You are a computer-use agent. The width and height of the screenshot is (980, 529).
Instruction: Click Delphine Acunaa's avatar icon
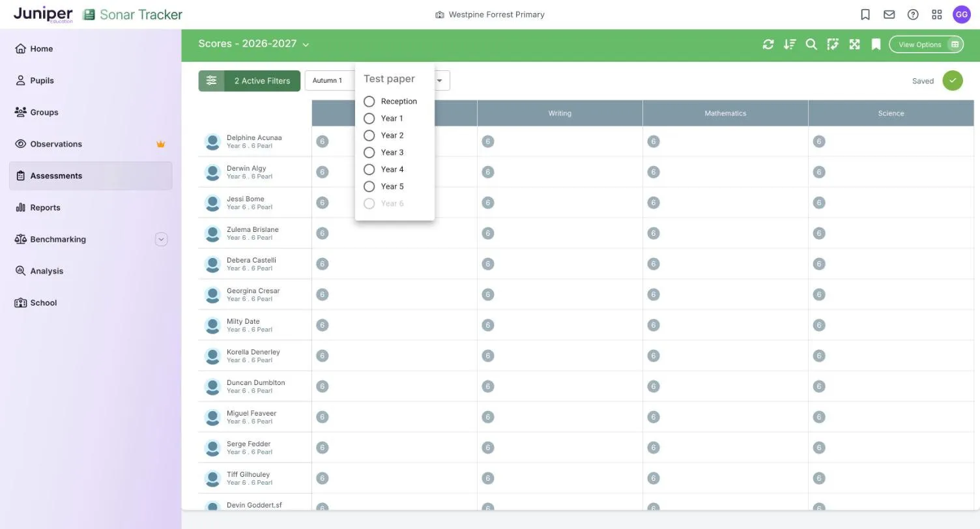pos(212,141)
